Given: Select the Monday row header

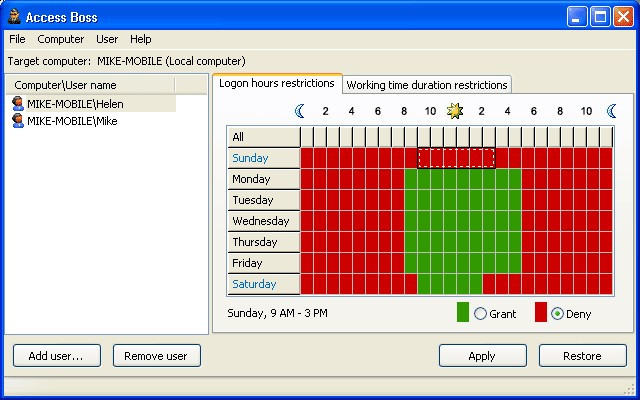Looking at the screenshot, I should pos(264,179).
